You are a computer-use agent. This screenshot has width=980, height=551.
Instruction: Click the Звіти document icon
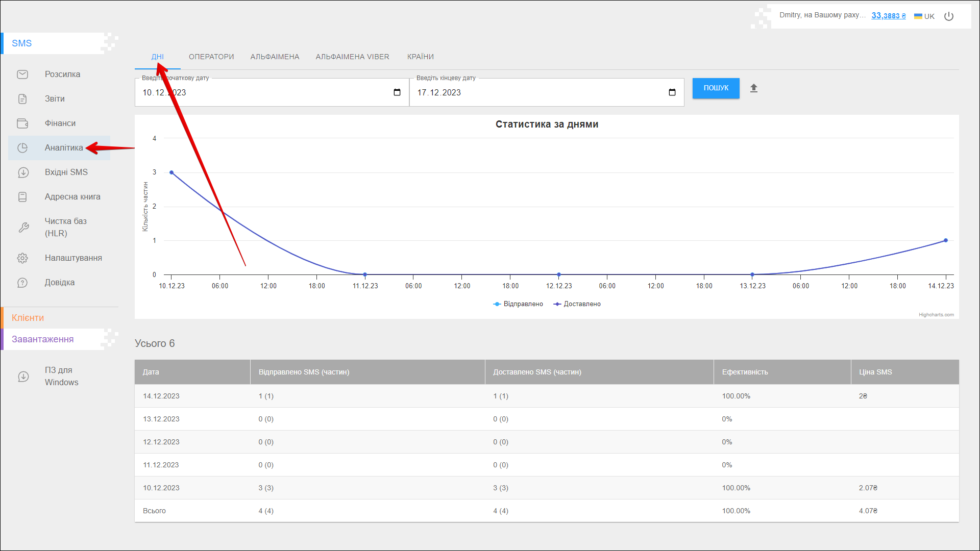pos(22,99)
